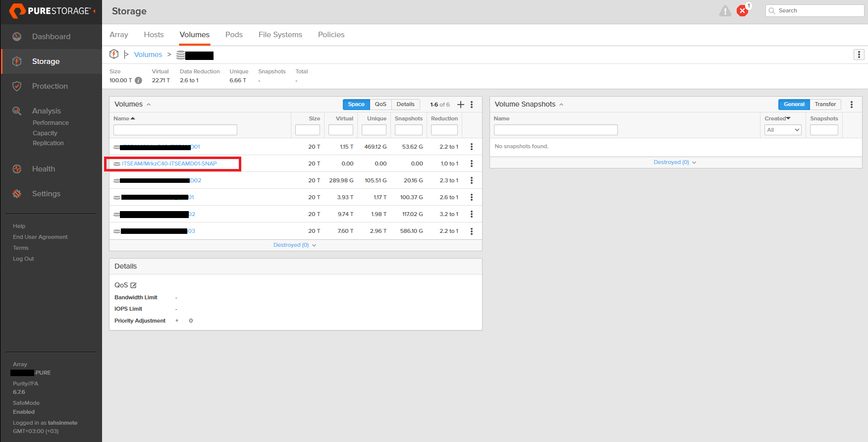868x442 pixels.
Task: Expand Destroyed (0) under Volume Snapshots
Action: coord(674,163)
